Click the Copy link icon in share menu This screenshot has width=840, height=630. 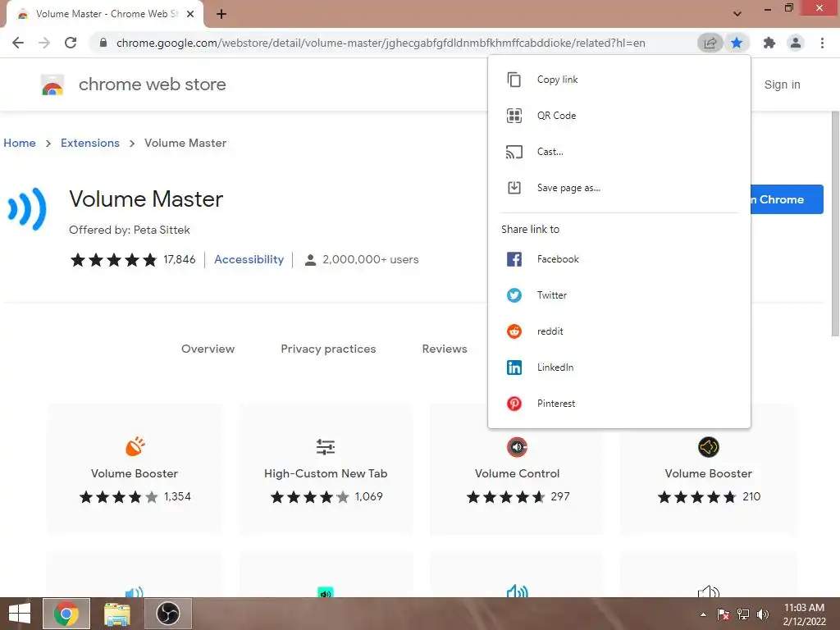514,80
